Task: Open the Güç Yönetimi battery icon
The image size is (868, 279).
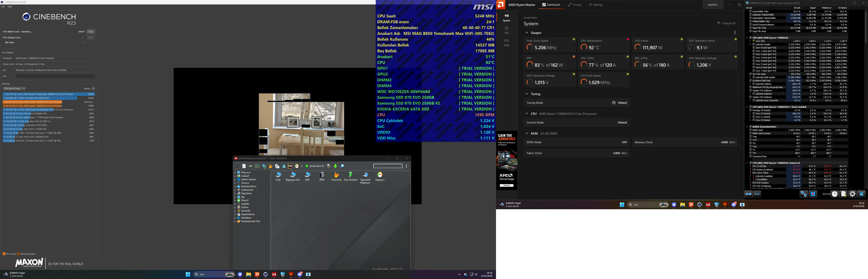Action: [351, 177]
